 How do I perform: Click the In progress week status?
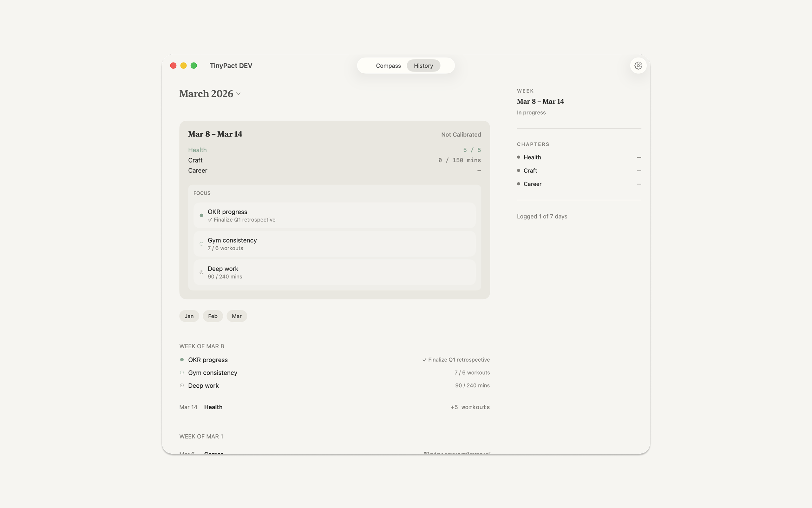[531, 112]
